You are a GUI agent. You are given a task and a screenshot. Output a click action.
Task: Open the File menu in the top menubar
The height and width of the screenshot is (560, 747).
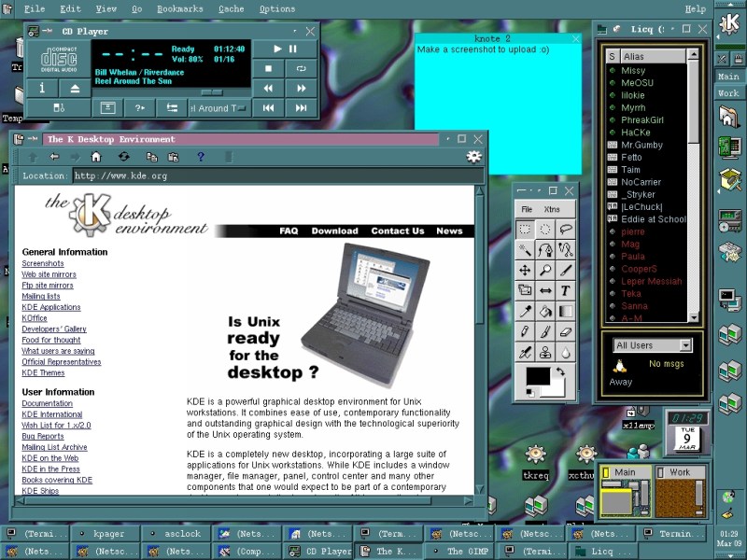pos(35,8)
